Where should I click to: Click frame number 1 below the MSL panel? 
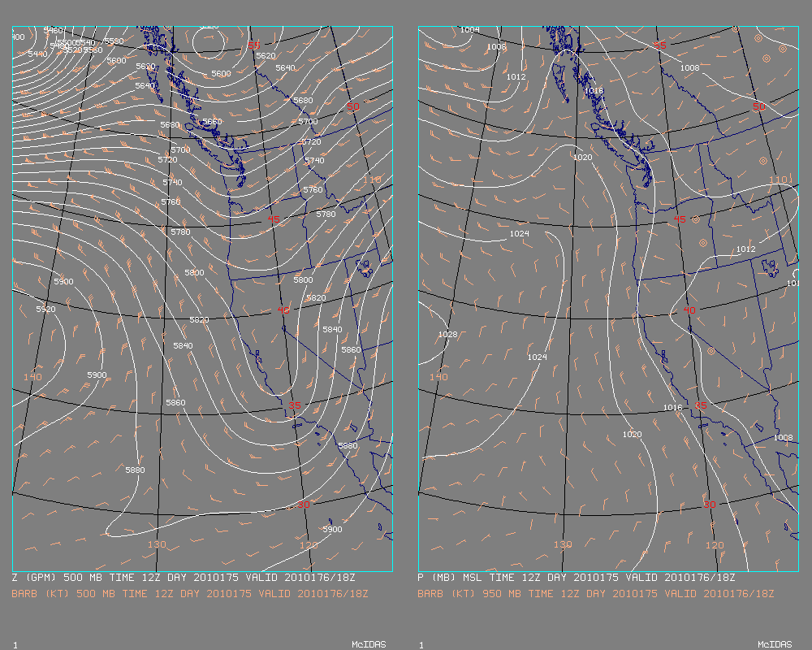click(x=421, y=645)
